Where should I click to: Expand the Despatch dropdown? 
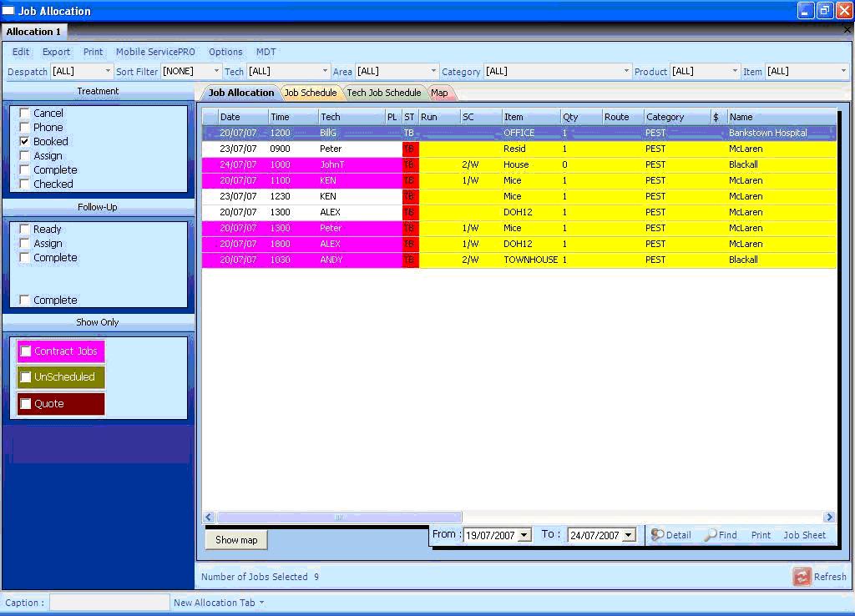pyautogui.click(x=108, y=72)
